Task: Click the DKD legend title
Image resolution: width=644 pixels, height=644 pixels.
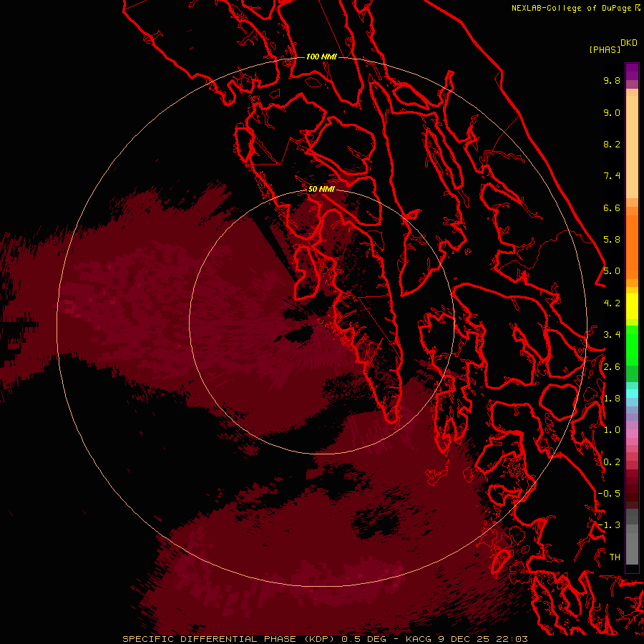Action: [628, 43]
